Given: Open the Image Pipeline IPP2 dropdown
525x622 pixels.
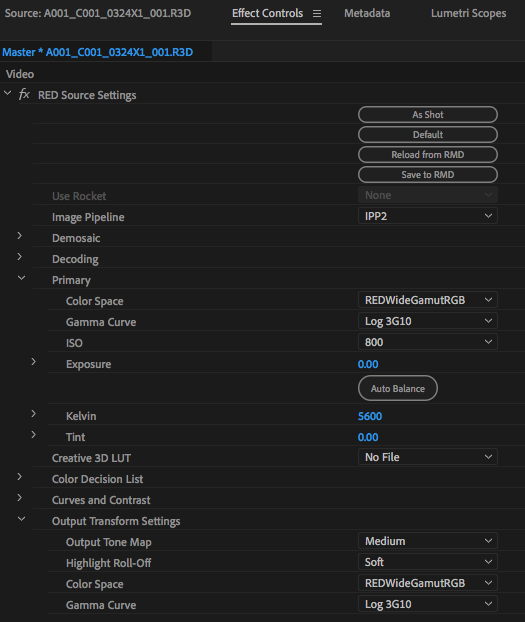Looking at the screenshot, I should [x=428, y=216].
